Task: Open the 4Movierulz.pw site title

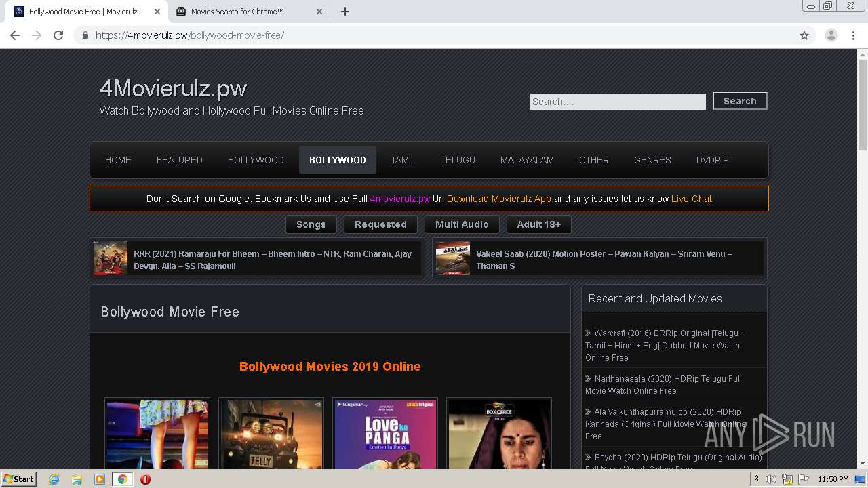Action: click(174, 88)
